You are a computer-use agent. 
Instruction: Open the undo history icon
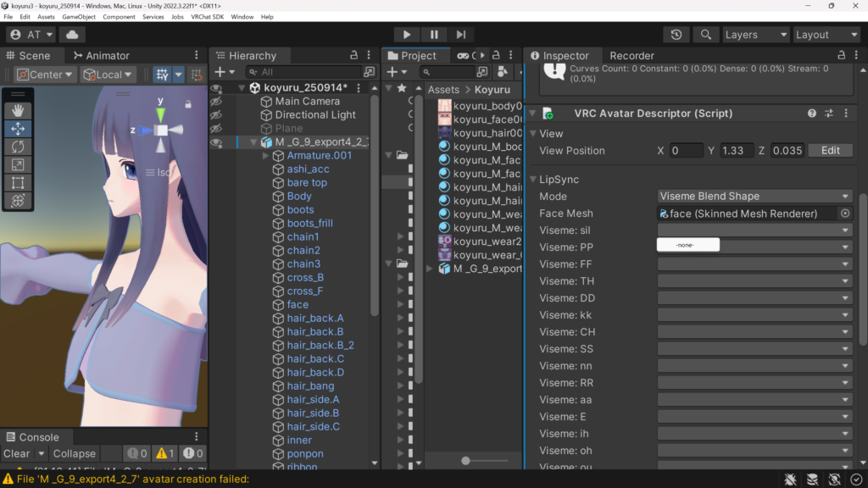676,35
